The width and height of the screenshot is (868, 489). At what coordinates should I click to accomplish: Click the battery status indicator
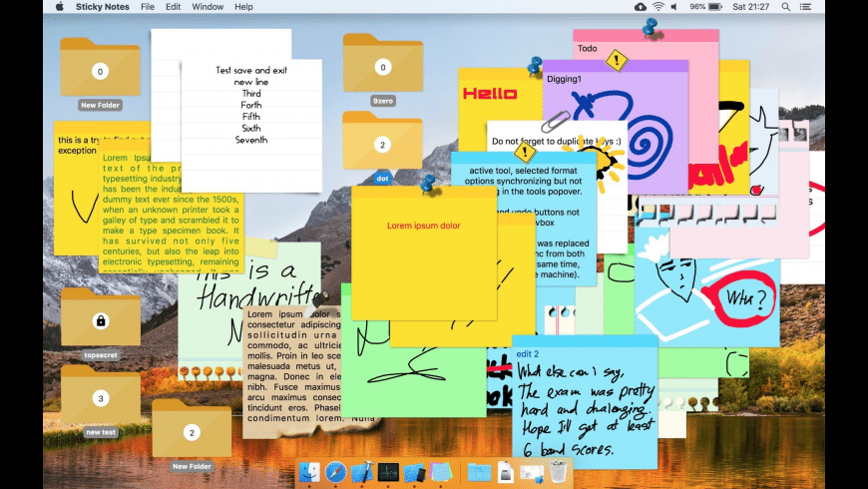pos(706,7)
